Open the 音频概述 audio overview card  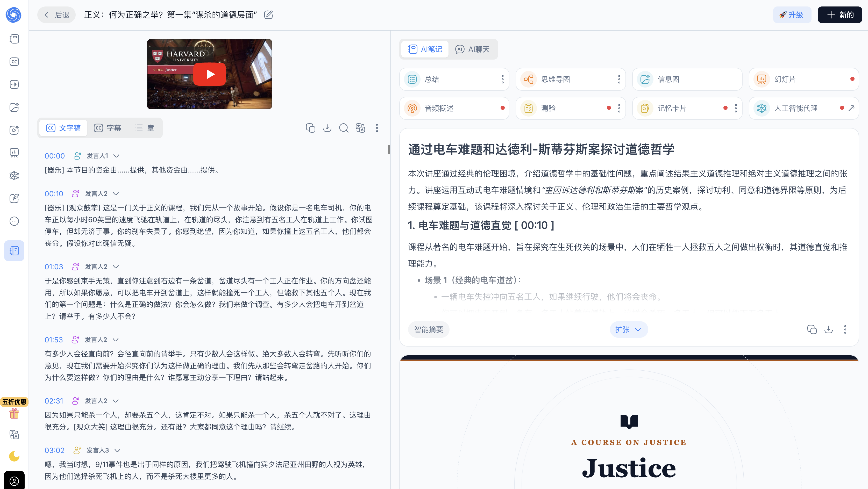tap(454, 108)
